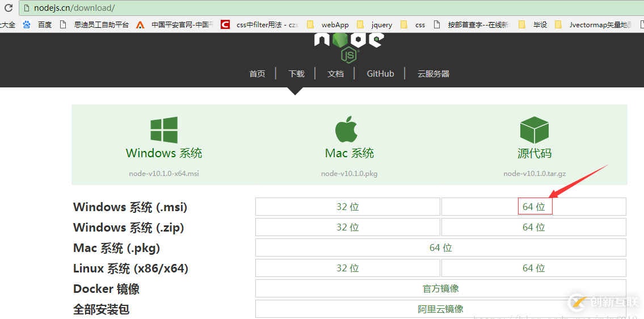Viewport: 644px width, 319px height.
Task: Click the Windows 系统 heading link
Action: click(164, 153)
